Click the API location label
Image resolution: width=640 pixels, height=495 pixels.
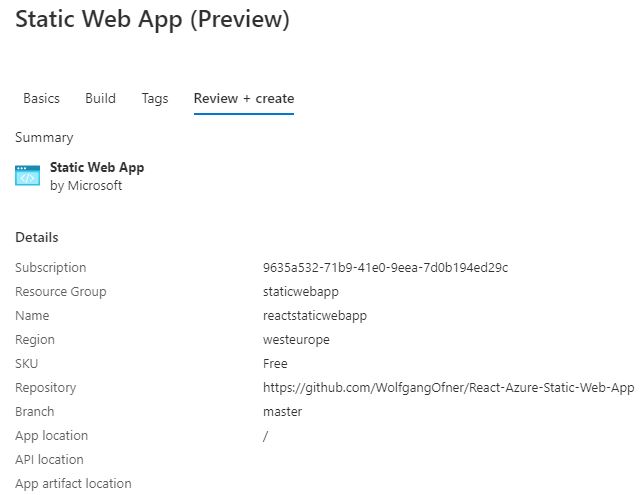click(49, 460)
